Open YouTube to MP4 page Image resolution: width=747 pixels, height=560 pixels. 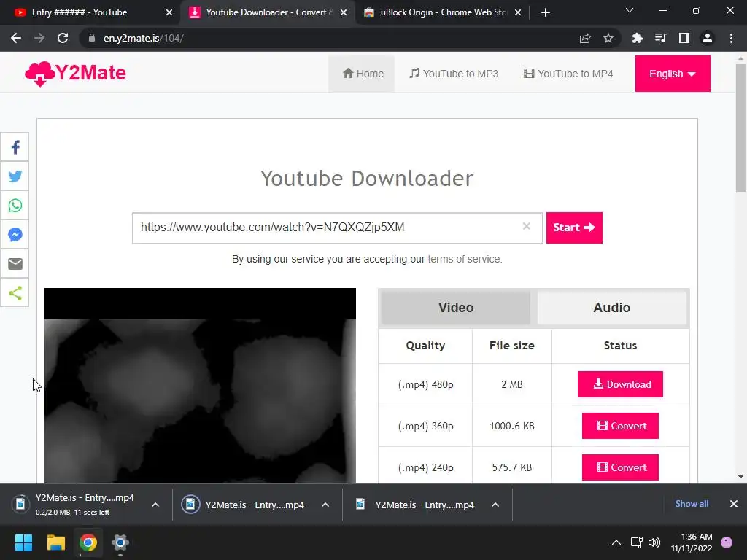click(568, 74)
